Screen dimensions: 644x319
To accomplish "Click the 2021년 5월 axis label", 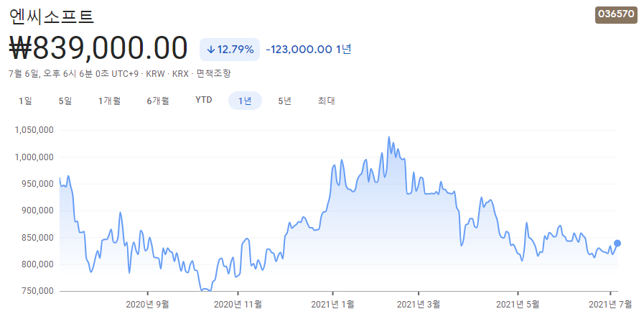I will [x=518, y=305].
